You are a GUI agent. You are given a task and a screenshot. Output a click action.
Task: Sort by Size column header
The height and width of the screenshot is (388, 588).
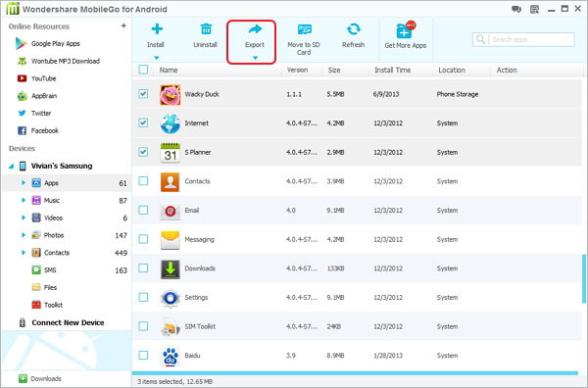pos(334,71)
